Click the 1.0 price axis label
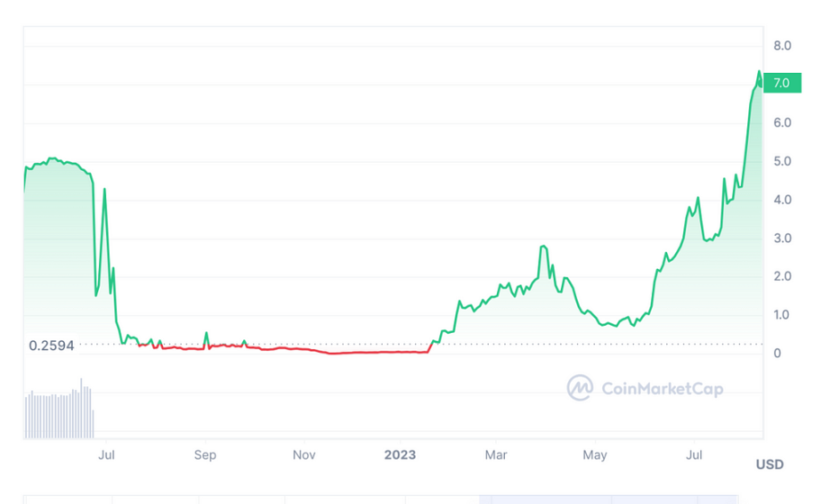 (x=781, y=315)
